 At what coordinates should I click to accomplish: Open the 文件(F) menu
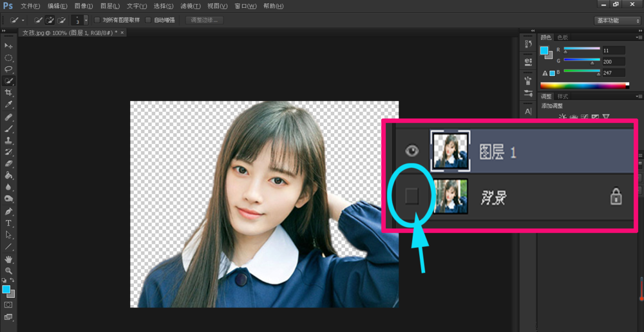(x=30, y=6)
